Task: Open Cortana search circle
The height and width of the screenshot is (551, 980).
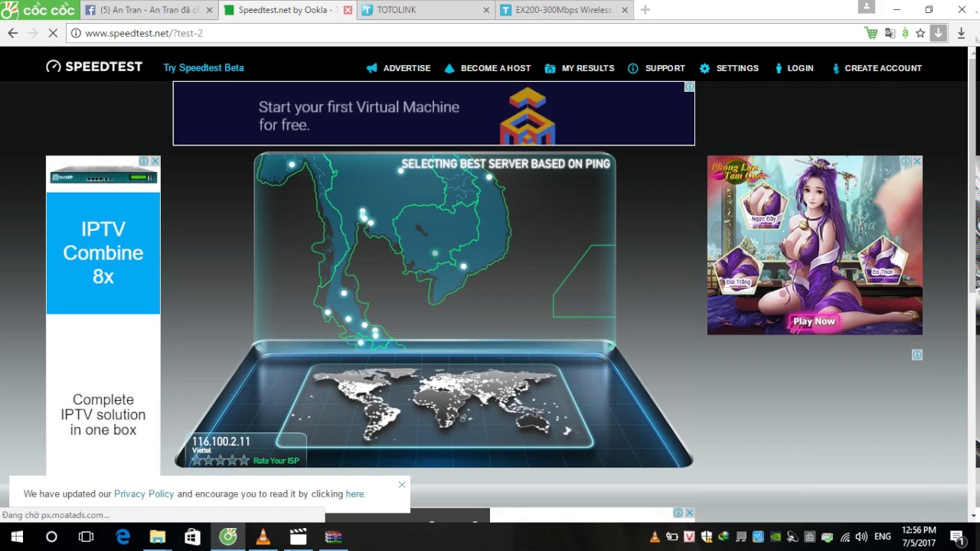Action: (51, 536)
